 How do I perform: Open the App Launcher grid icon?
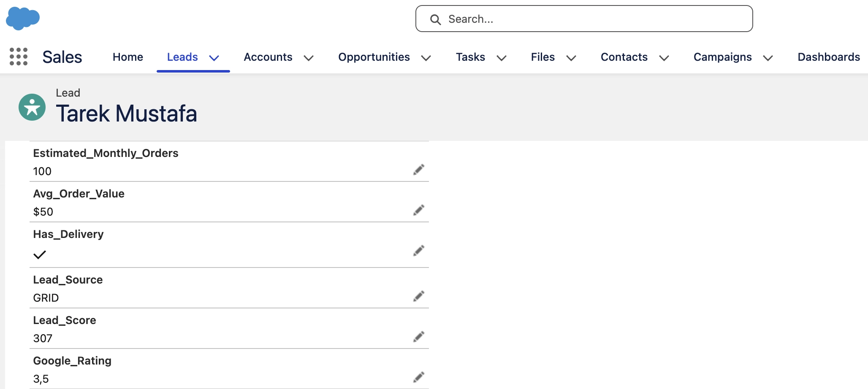pos(19,57)
